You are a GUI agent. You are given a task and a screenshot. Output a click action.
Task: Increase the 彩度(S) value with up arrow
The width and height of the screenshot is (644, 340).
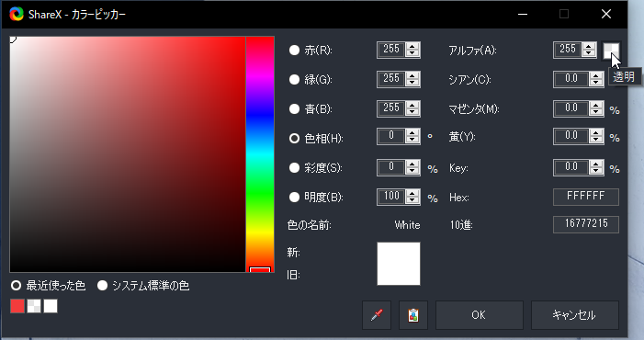(412, 164)
